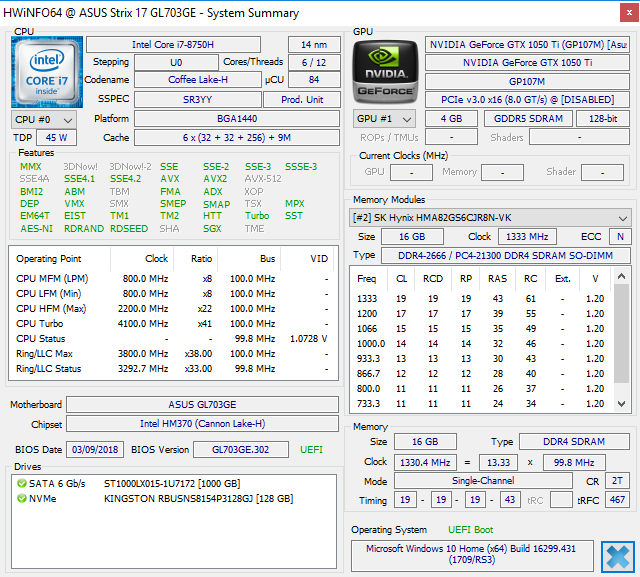Click the stepping U0 field
The width and height of the screenshot is (640, 577).
pyautogui.click(x=176, y=62)
